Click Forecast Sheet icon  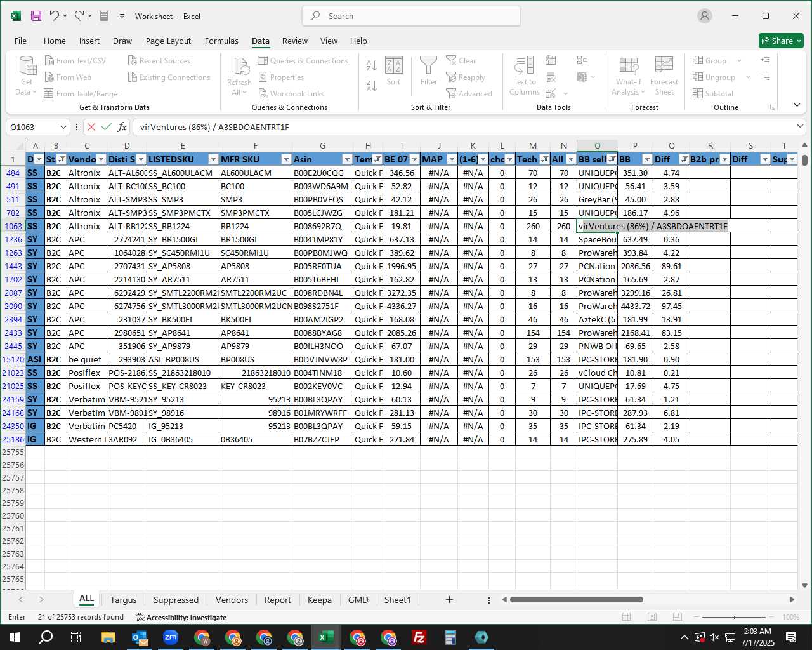click(664, 76)
